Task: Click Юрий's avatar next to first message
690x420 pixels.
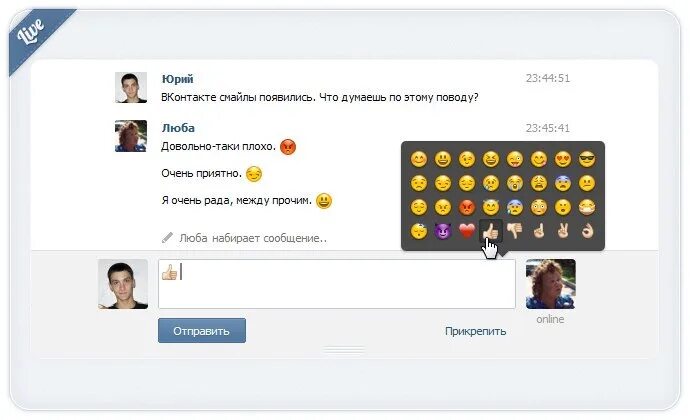Action: pyautogui.click(x=131, y=88)
